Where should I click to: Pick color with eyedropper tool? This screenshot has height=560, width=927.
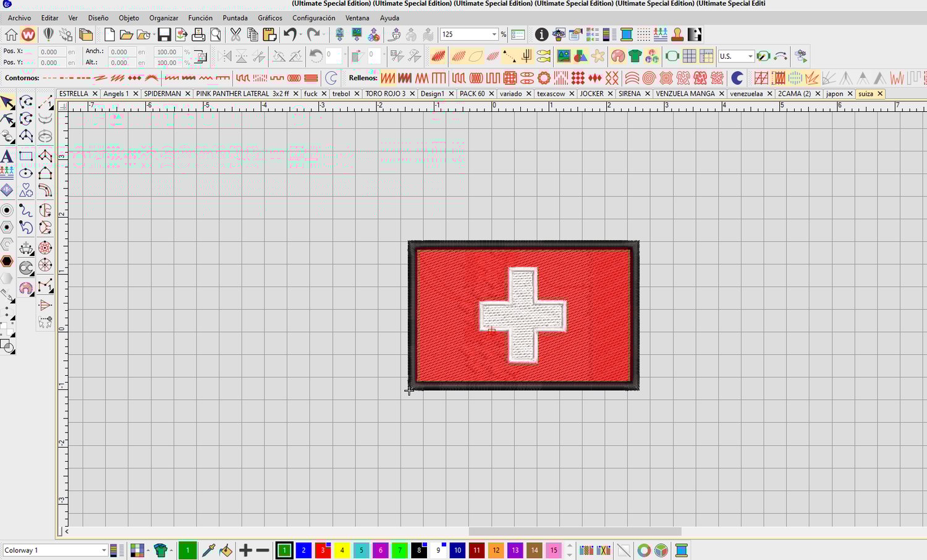[x=208, y=550]
